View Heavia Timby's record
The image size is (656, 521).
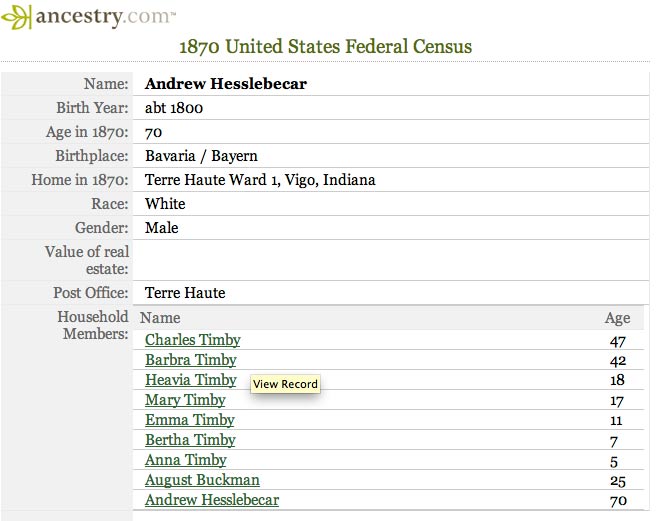pos(190,380)
